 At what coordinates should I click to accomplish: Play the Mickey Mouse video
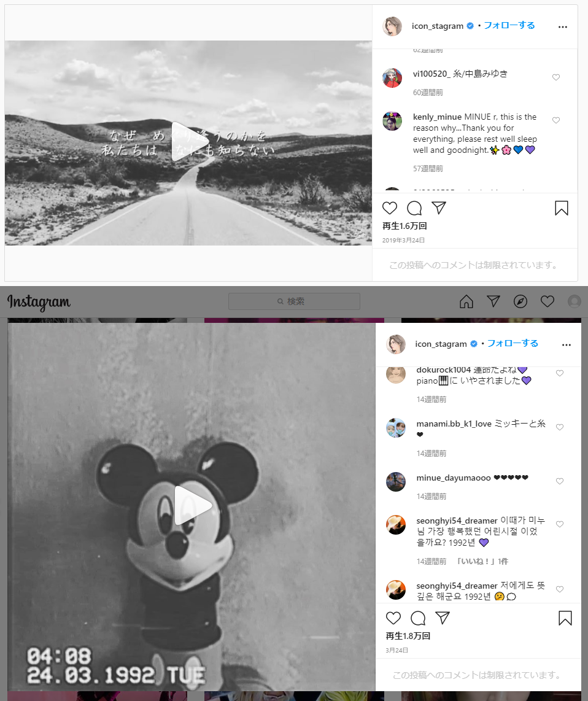click(192, 506)
